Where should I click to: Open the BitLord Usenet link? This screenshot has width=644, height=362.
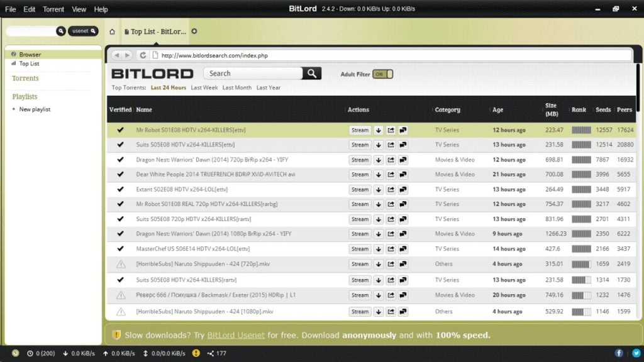point(236,336)
